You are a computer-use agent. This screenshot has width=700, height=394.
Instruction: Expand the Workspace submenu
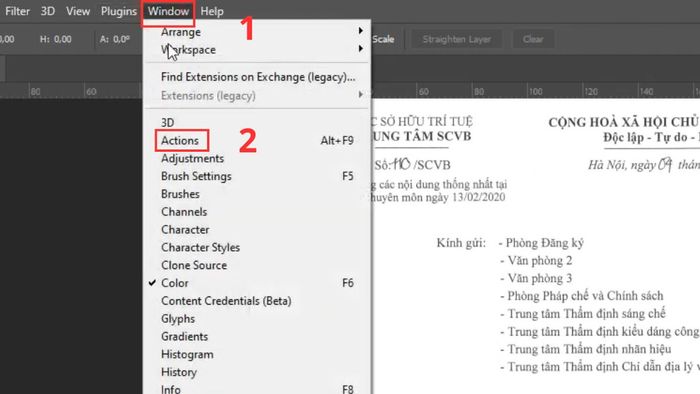(257, 50)
